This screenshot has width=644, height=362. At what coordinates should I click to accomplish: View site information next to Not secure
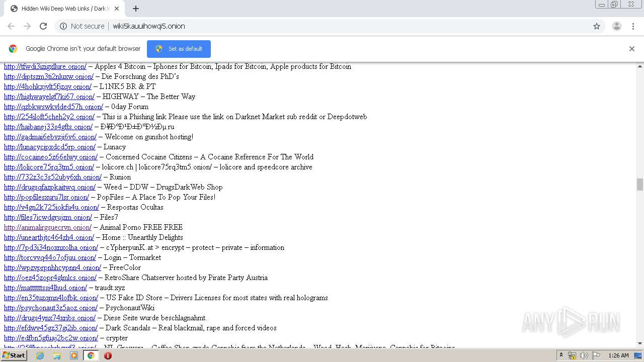point(63,26)
